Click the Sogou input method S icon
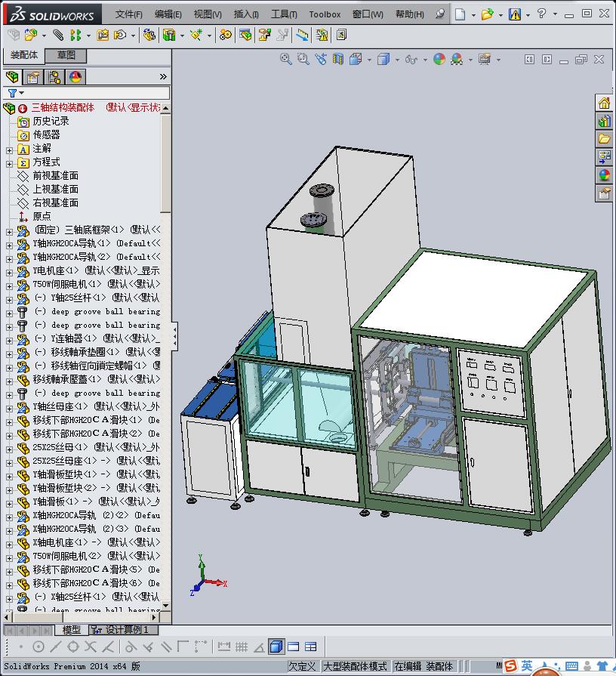Screen dimensions: 616x676 511,666
